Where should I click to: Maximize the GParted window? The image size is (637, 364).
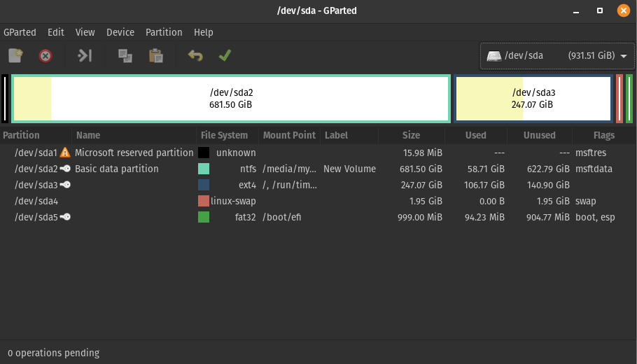(600, 10)
